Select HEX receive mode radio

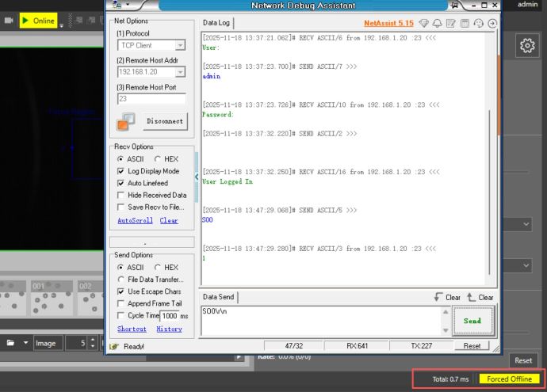coord(157,159)
